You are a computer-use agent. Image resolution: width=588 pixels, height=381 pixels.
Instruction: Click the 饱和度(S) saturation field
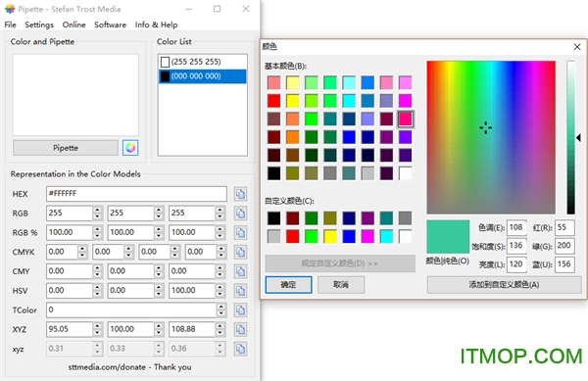[x=516, y=246]
